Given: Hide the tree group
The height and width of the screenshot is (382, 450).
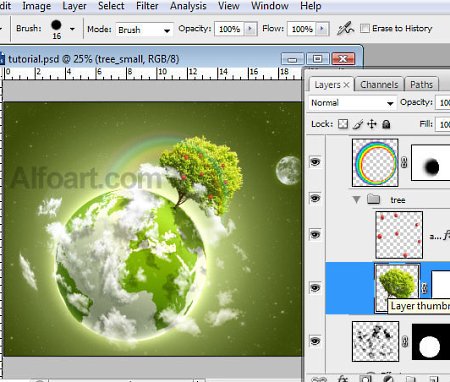Looking at the screenshot, I should (315, 198).
